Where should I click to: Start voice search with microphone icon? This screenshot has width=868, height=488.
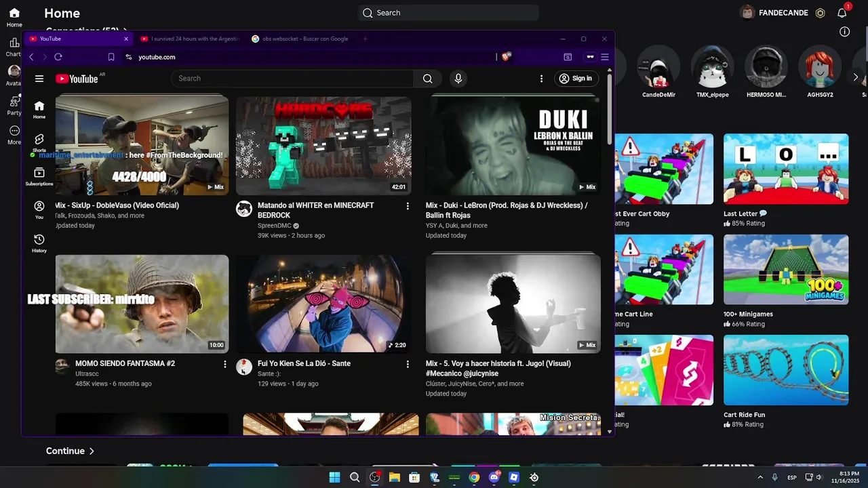coord(458,79)
